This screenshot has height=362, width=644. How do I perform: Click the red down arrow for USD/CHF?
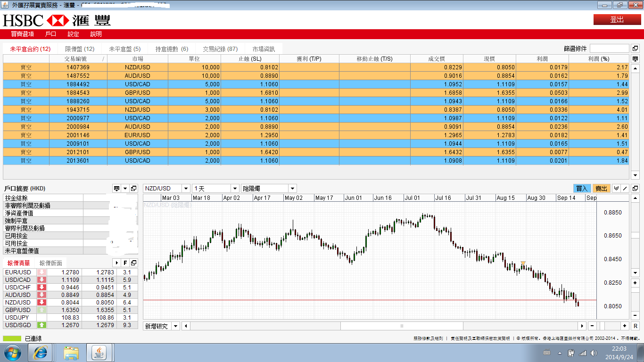click(41, 288)
